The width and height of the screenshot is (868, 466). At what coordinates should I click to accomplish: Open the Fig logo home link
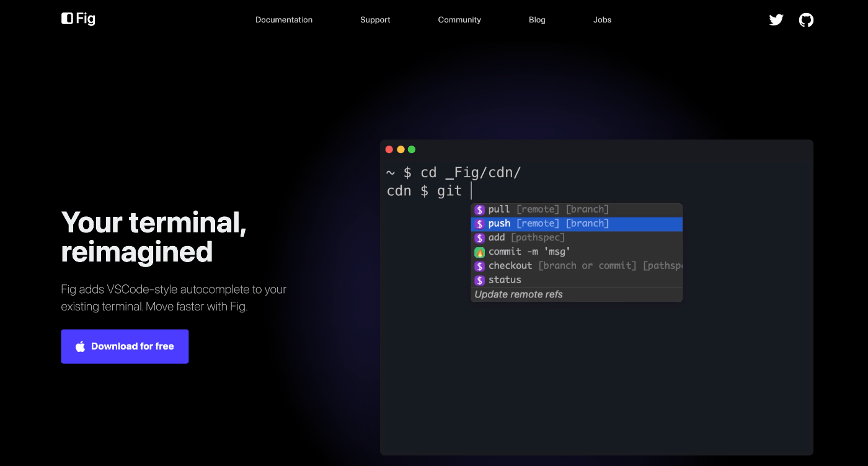pyautogui.click(x=78, y=19)
